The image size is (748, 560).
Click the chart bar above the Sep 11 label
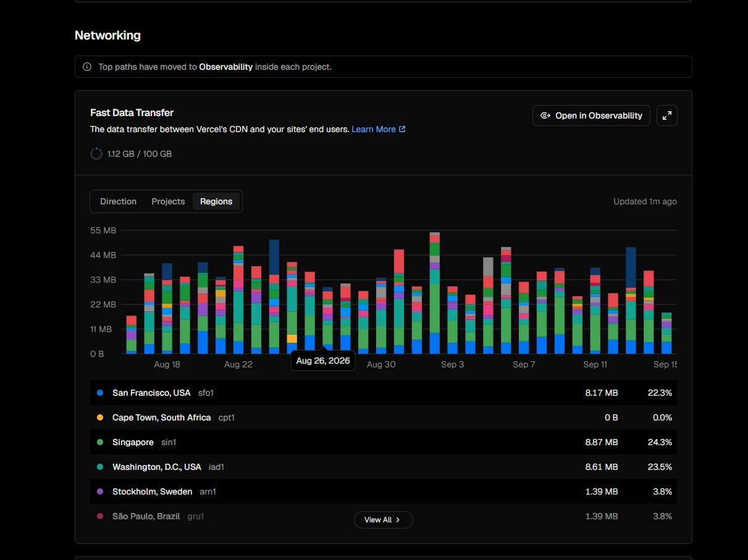point(595,311)
